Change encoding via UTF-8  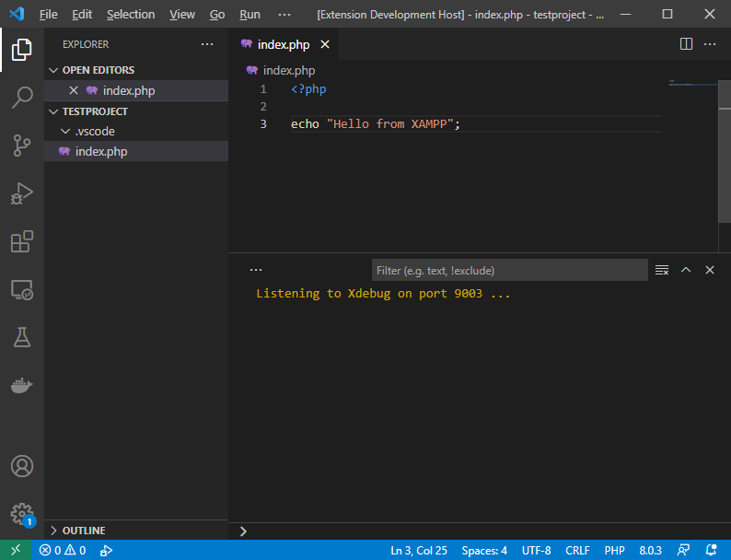point(536,550)
